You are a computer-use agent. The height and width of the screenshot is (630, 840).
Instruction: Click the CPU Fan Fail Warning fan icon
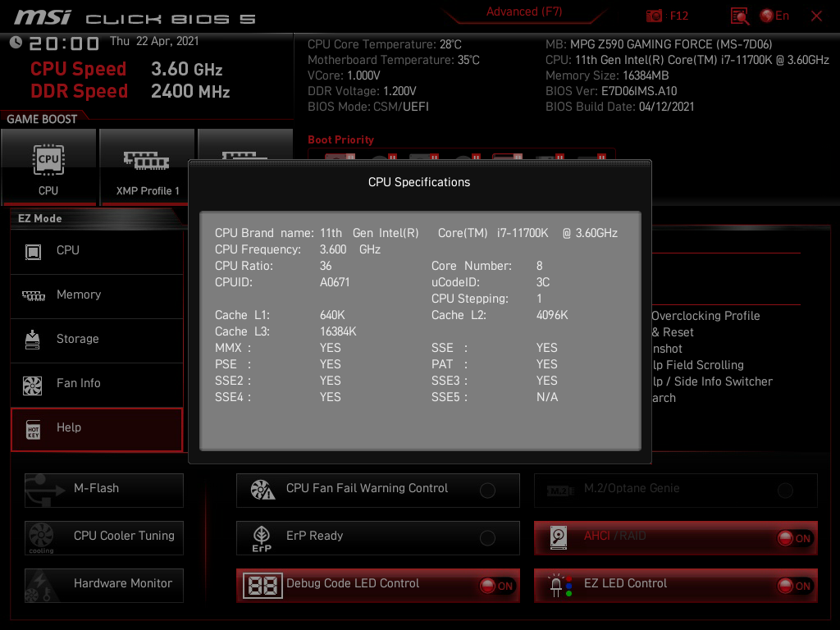click(262, 490)
